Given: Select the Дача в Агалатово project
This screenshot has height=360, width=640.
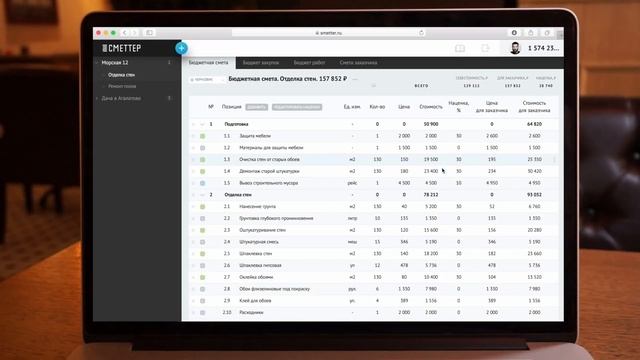Looking at the screenshot, I should click(121, 98).
